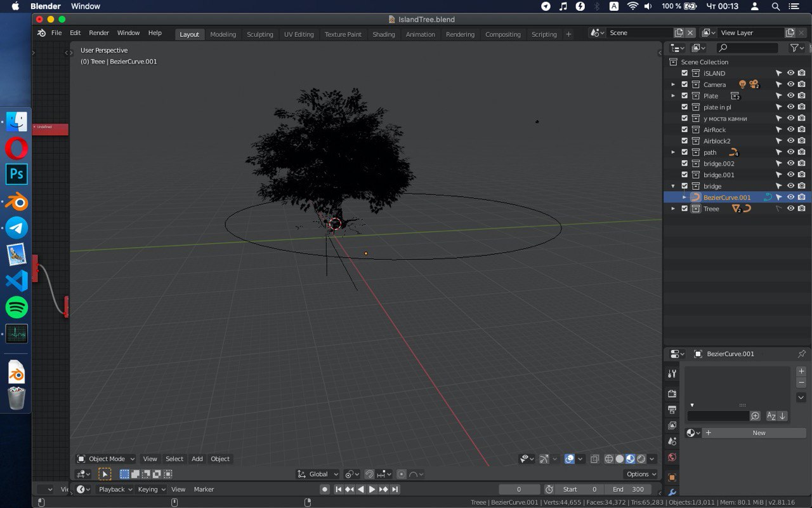Viewport: 812px width, 508px height.
Task: Open the Render menu
Action: pos(99,32)
